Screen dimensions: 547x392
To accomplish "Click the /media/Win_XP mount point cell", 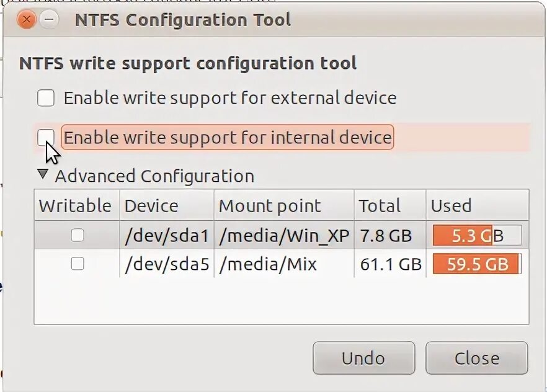I will click(x=285, y=236).
